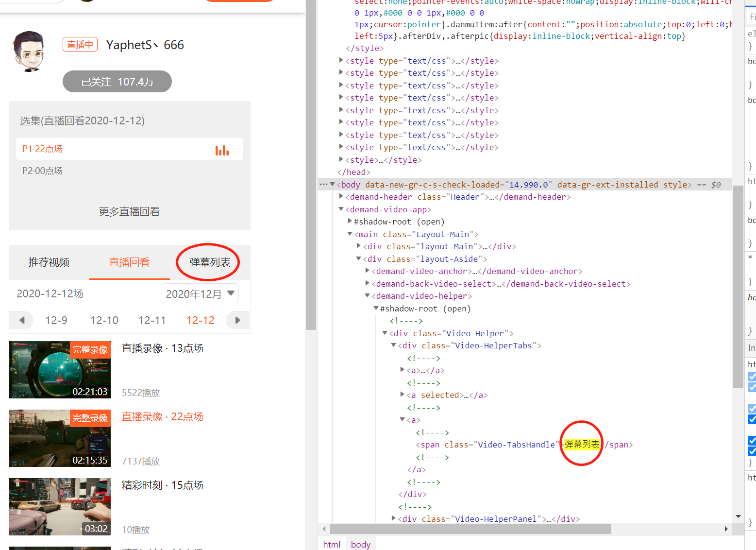Toggle the lowest checkbox in styles pane
756x550 pixels.
pos(752,451)
